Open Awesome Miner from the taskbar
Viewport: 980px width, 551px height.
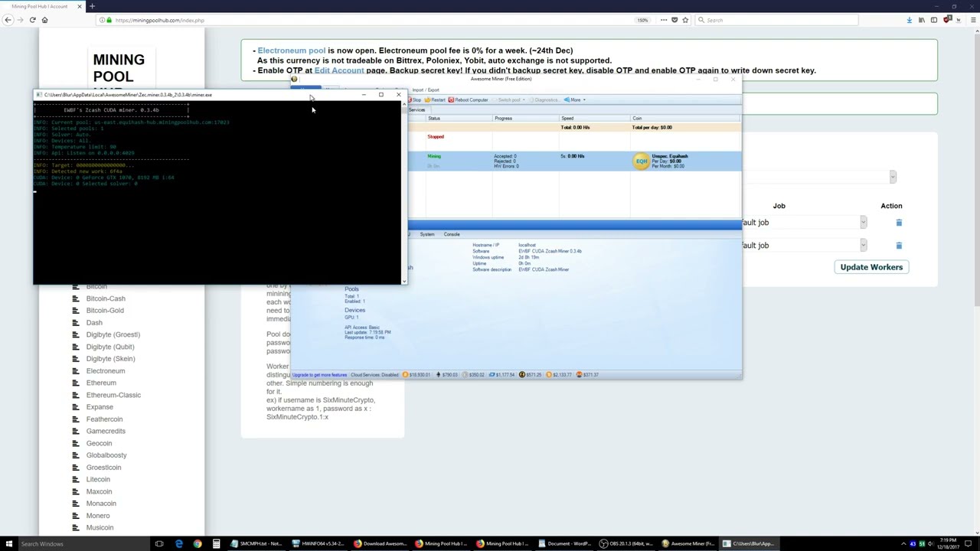688,544
